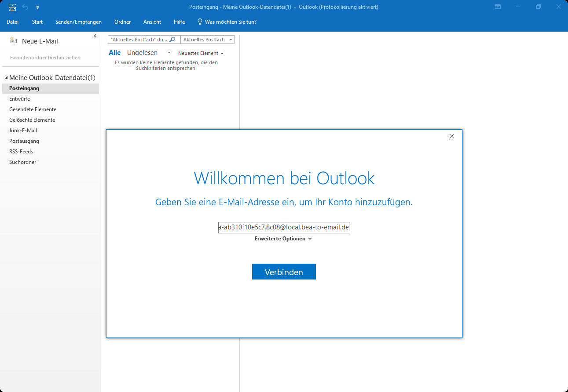The image size is (568, 392).
Task: Click the lightbulb 'Was möchten Sie tun?' box
Action: [x=227, y=22]
